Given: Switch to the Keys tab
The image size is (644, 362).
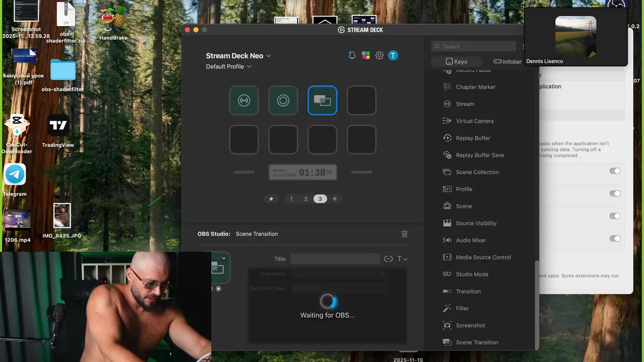Looking at the screenshot, I should coord(456,61).
